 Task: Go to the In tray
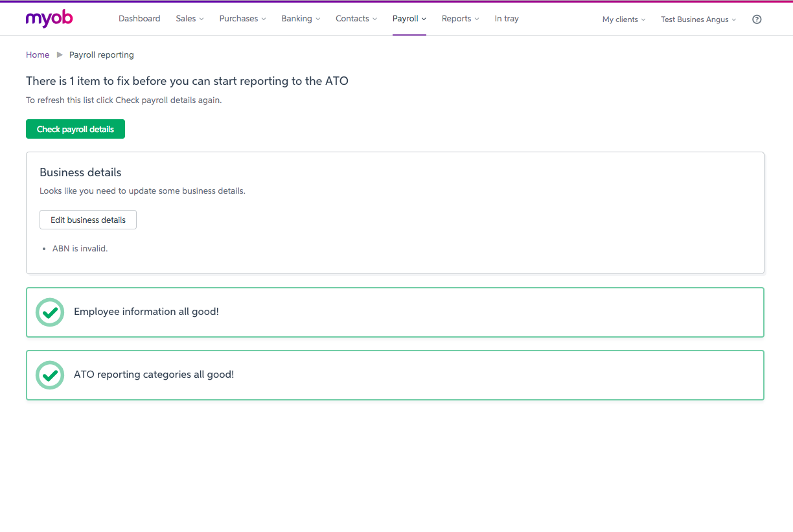click(x=507, y=19)
